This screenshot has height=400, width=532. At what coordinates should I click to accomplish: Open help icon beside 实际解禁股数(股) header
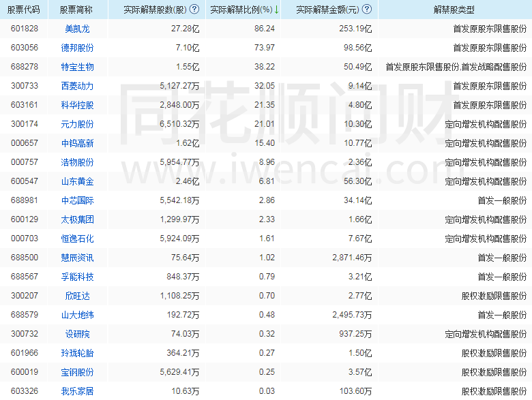coord(194,9)
